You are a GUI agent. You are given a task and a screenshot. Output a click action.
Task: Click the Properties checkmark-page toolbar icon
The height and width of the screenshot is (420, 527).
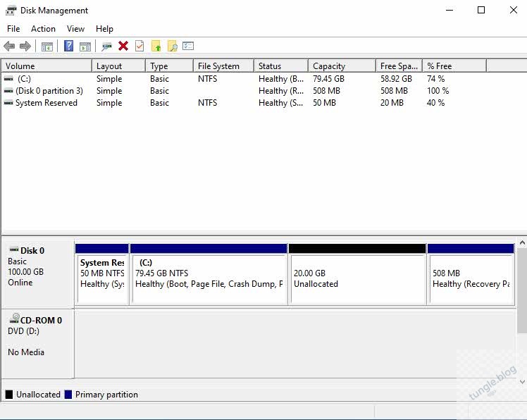[139, 46]
